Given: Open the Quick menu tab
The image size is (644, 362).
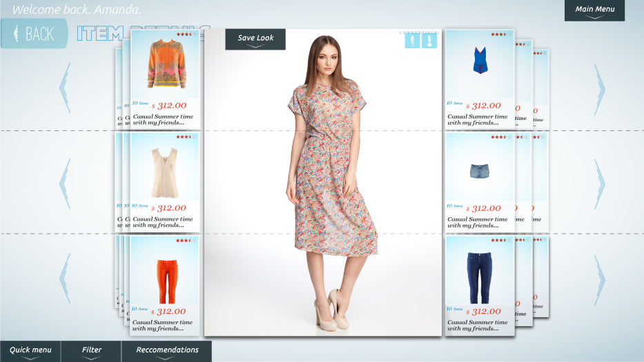Looking at the screenshot, I should 30,352.
